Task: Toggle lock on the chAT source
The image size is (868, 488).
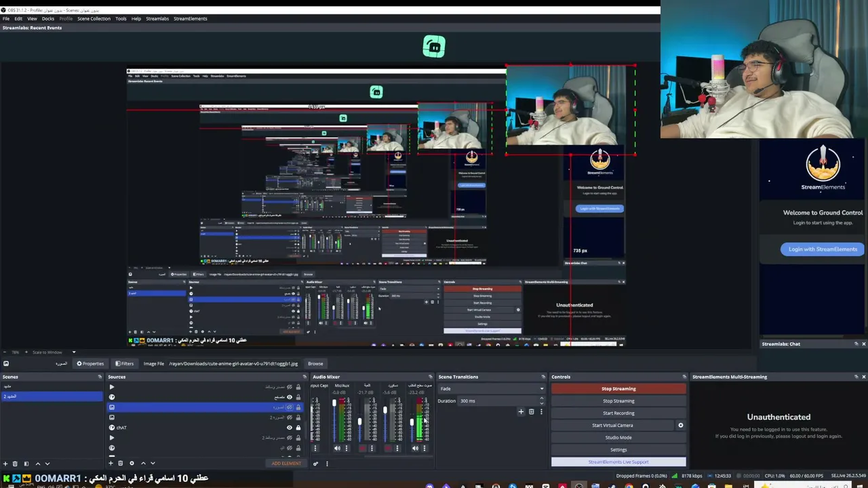Action: pyautogui.click(x=298, y=428)
